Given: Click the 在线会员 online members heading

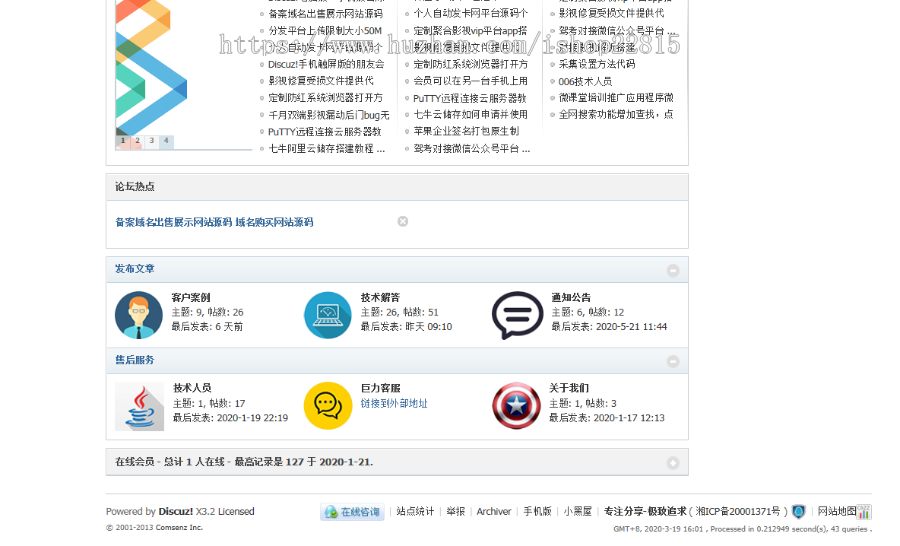Looking at the screenshot, I should (135, 462).
